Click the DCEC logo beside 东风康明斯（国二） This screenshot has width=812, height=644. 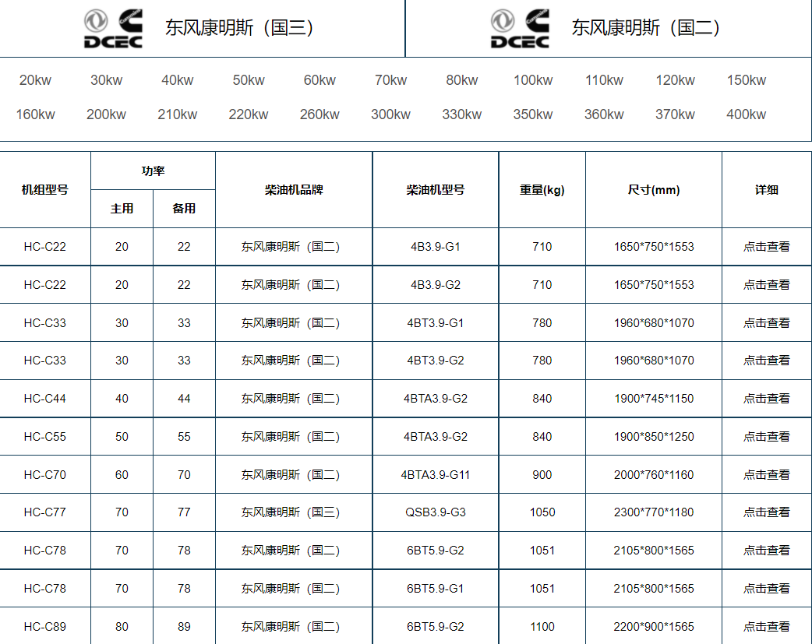(520, 29)
